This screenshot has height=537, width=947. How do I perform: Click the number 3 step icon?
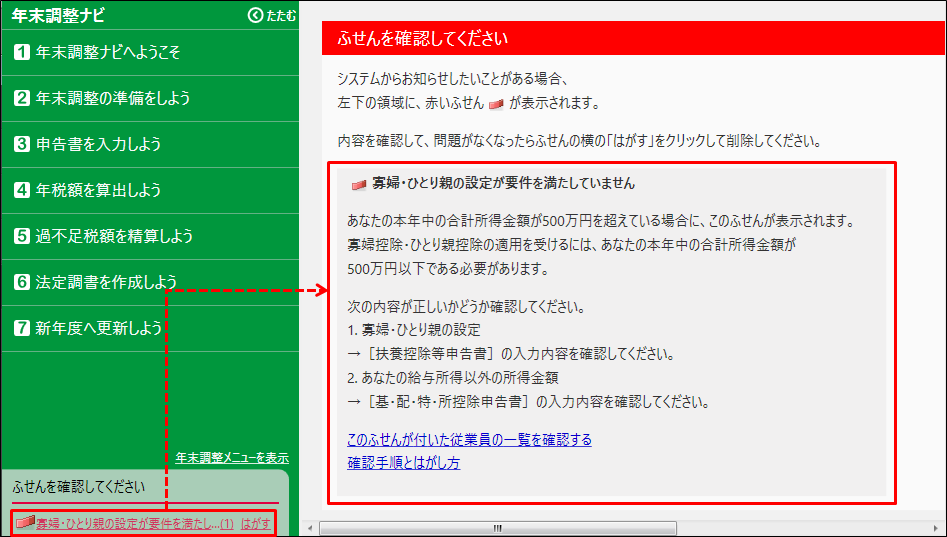pos(22,144)
